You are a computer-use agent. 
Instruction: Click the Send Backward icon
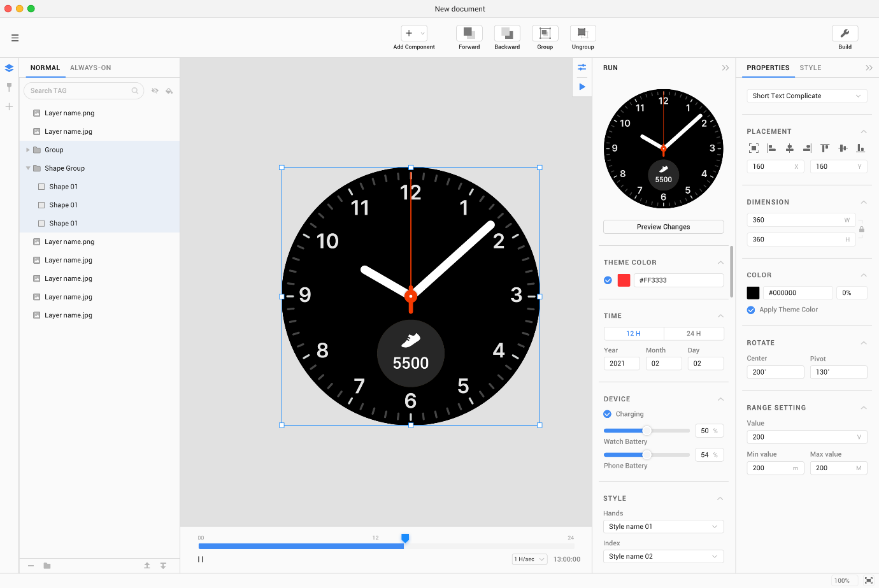coord(507,34)
